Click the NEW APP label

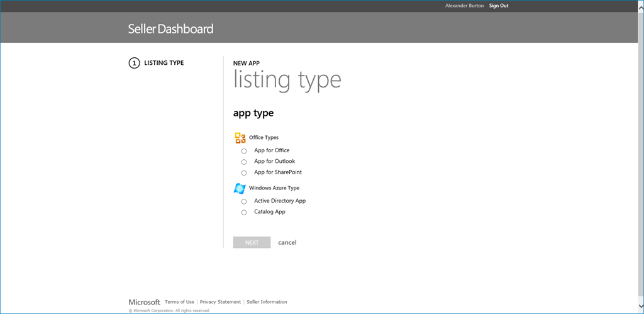click(x=247, y=64)
